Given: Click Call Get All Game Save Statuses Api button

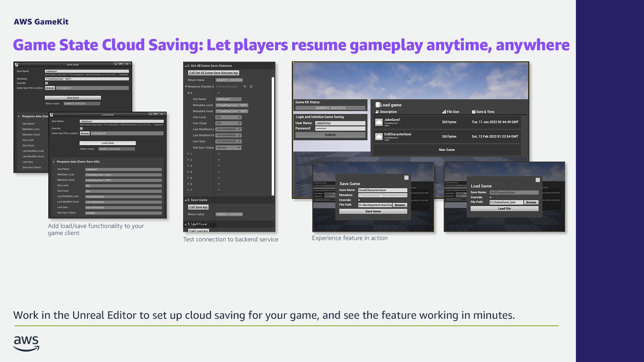Looking at the screenshot, I should pos(213,73).
